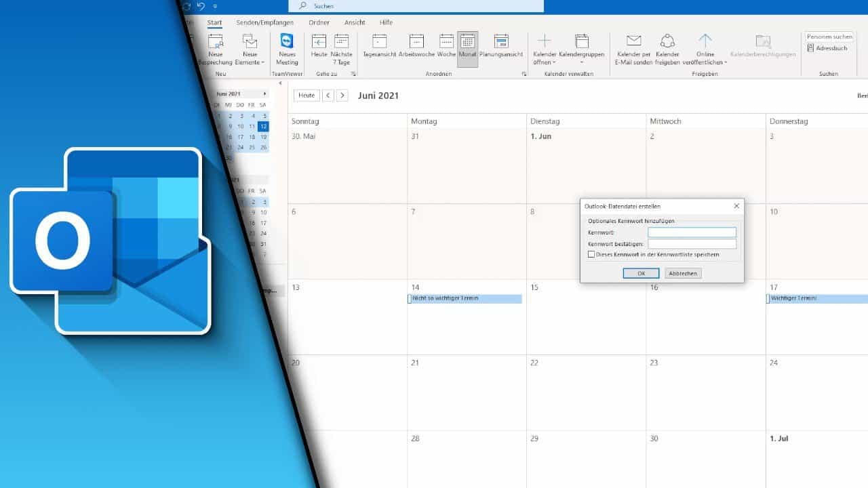Click the Dienstag column header

point(586,121)
